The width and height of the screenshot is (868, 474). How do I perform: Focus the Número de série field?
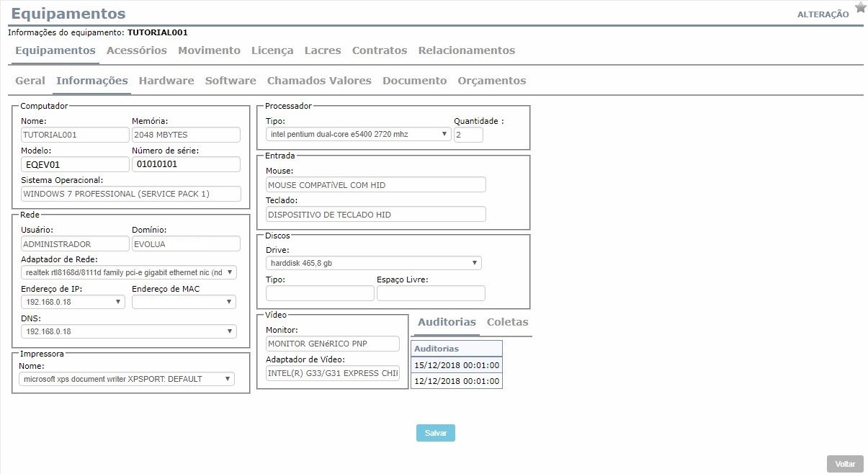click(185, 164)
